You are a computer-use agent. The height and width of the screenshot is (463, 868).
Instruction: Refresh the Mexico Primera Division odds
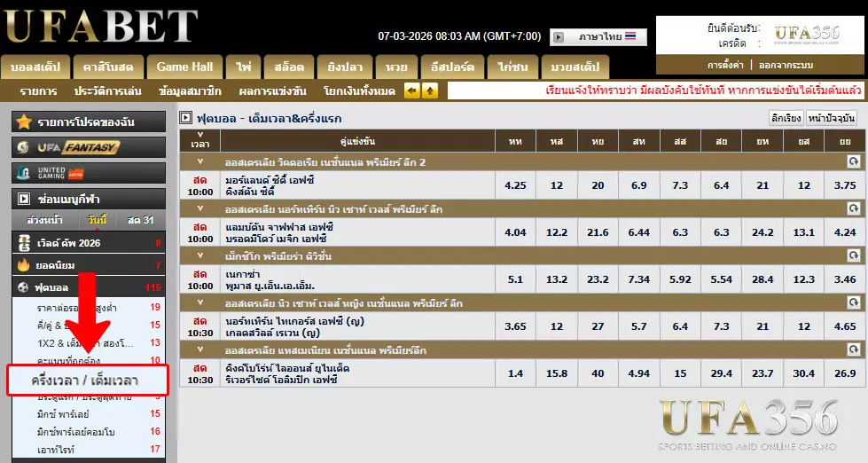coord(853,255)
